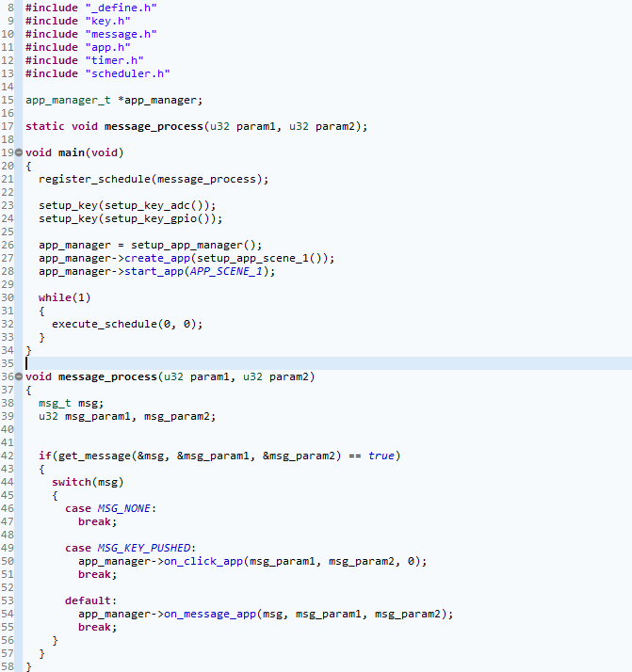Click main in void main(void)

72,152
